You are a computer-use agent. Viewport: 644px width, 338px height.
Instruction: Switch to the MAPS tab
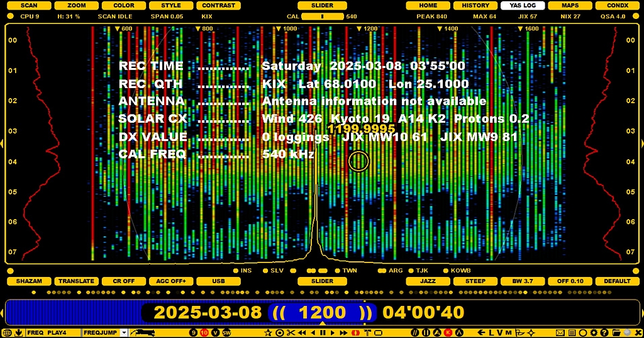click(x=570, y=6)
